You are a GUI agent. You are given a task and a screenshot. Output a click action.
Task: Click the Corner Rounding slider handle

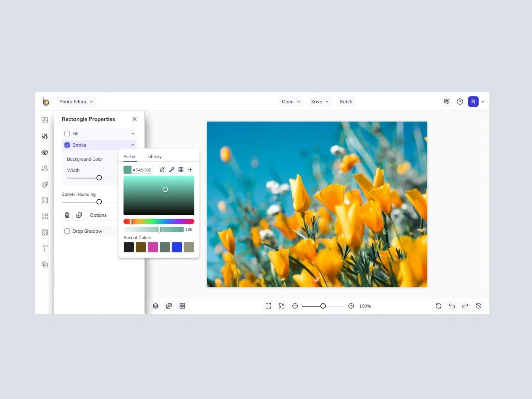[x=99, y=202]
